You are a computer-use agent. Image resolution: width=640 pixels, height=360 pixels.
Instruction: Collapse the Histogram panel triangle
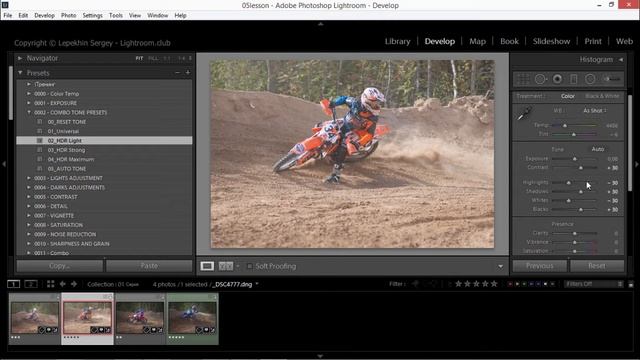[x=621, y=60]
